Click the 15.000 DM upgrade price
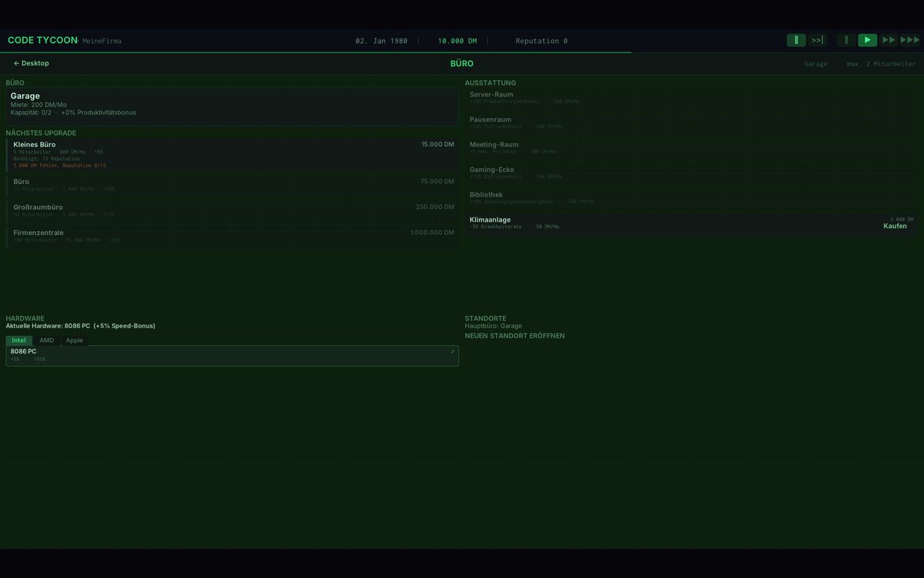Image resolution: width=924 pixels, height=578 pixels. click(437, 144)
